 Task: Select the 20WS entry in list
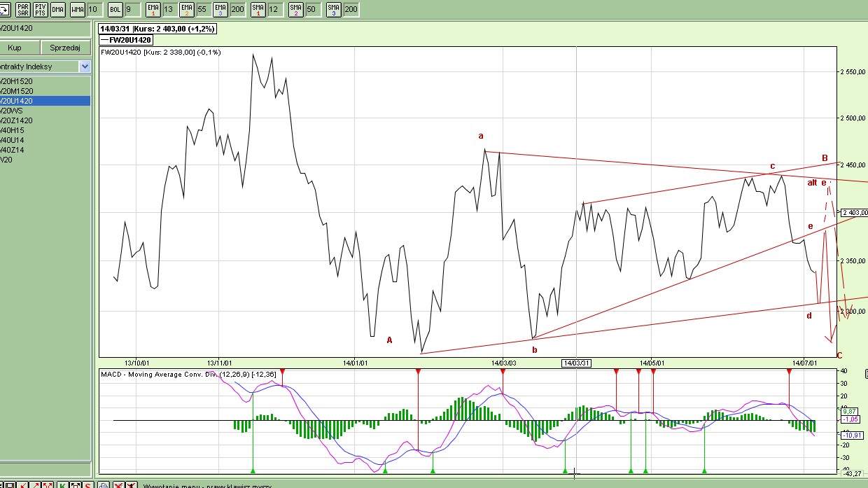pos(45,111)
